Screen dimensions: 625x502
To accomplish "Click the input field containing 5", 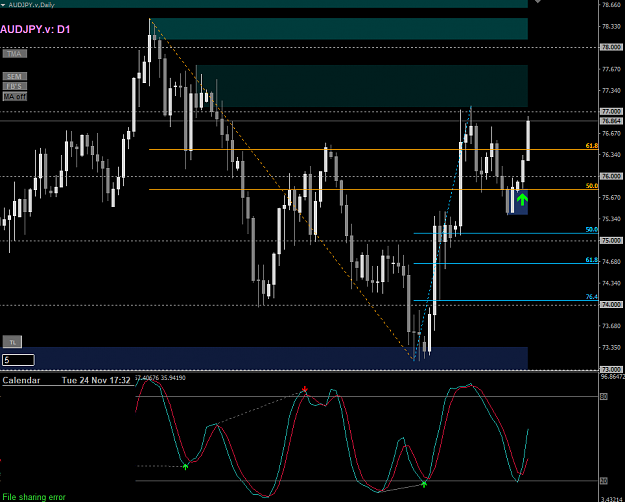I will pos(18,360).
